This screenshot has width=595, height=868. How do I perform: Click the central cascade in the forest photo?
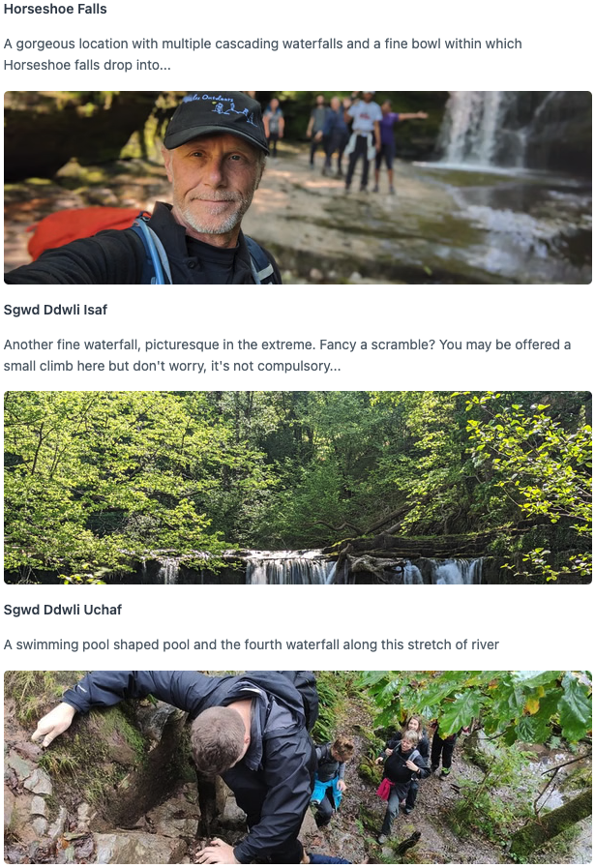pos(288,568)
